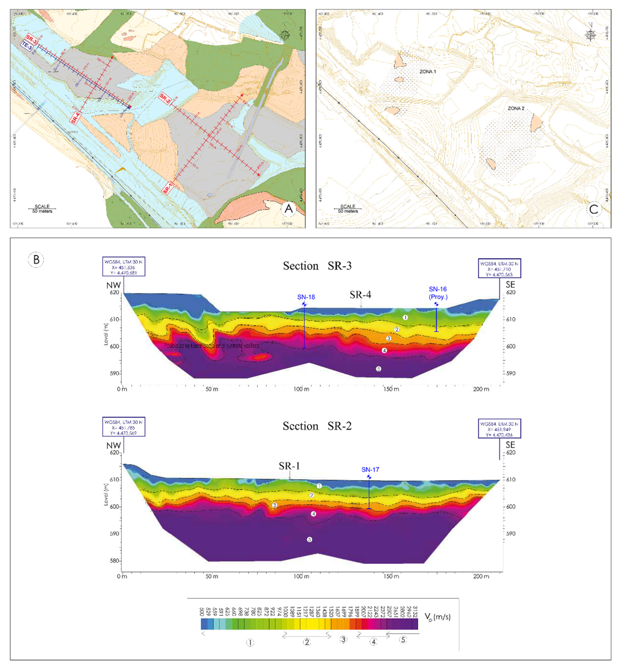Click the SN-17 borehole marker symbol
623x672 pixels.
[369, 477]
